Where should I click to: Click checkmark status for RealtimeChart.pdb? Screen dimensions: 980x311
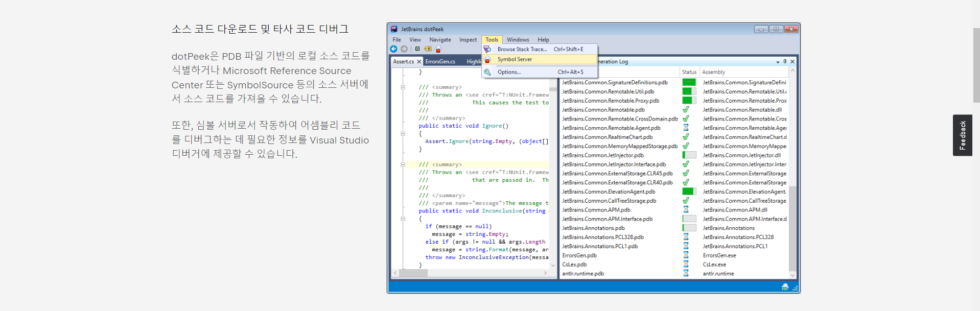pyautogui.click(x=686, y=137)
